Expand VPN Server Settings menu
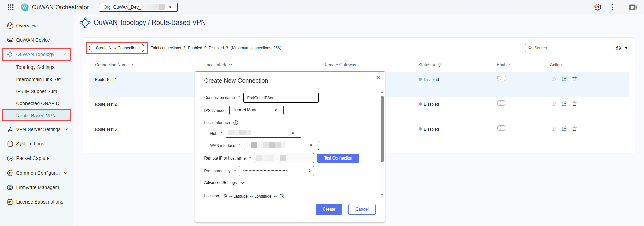This screenshot has height=226, width=644. pyautogui.click(x=66, y=129)
